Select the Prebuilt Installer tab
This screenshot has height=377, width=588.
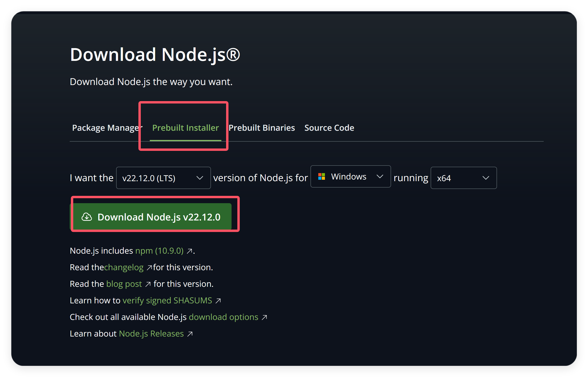pos(186,128)
